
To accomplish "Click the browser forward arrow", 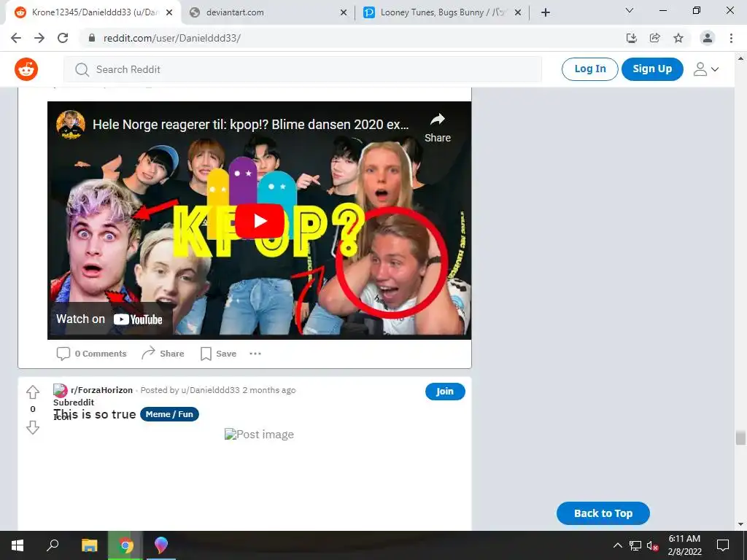I will tap(39, 38).
